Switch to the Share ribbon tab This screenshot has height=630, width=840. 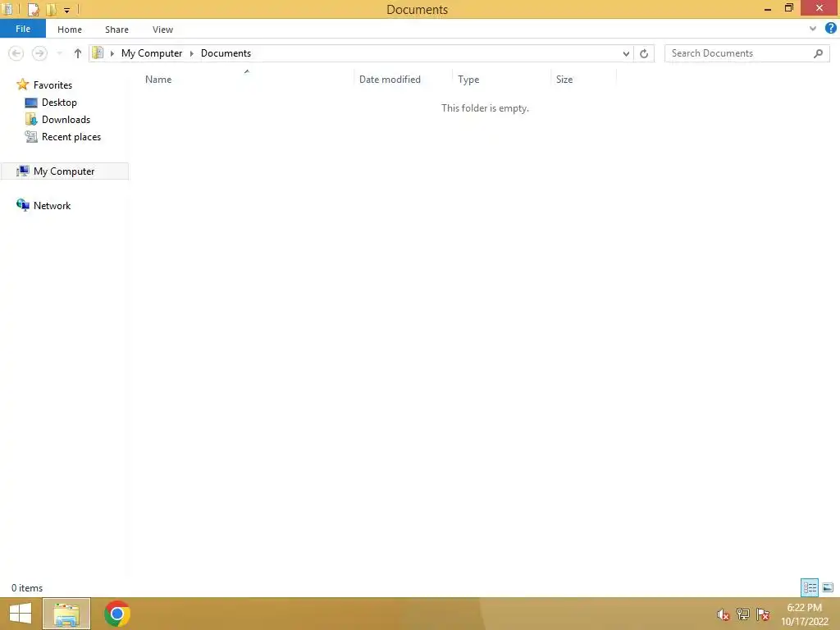click(116, 30)
